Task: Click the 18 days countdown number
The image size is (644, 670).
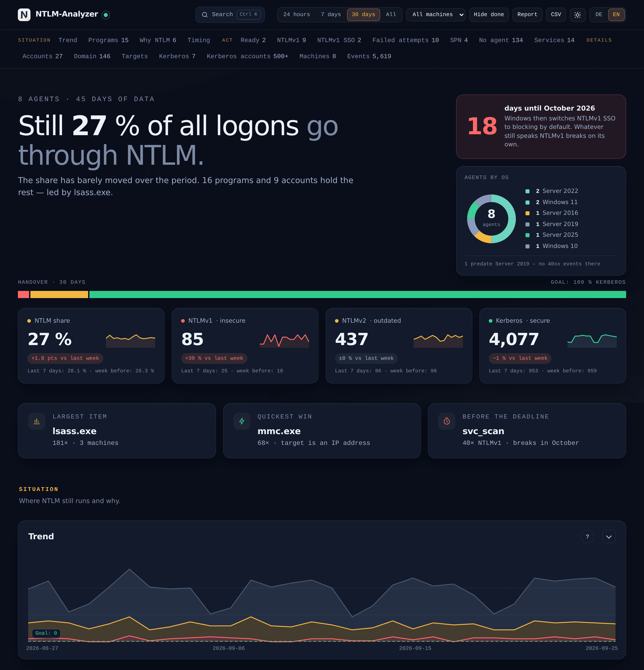Action: point(482,126)
